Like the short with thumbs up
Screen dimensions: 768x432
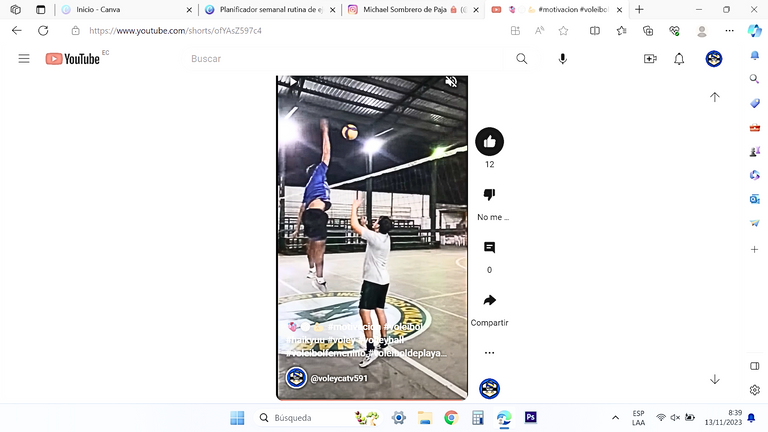[489, 142]
